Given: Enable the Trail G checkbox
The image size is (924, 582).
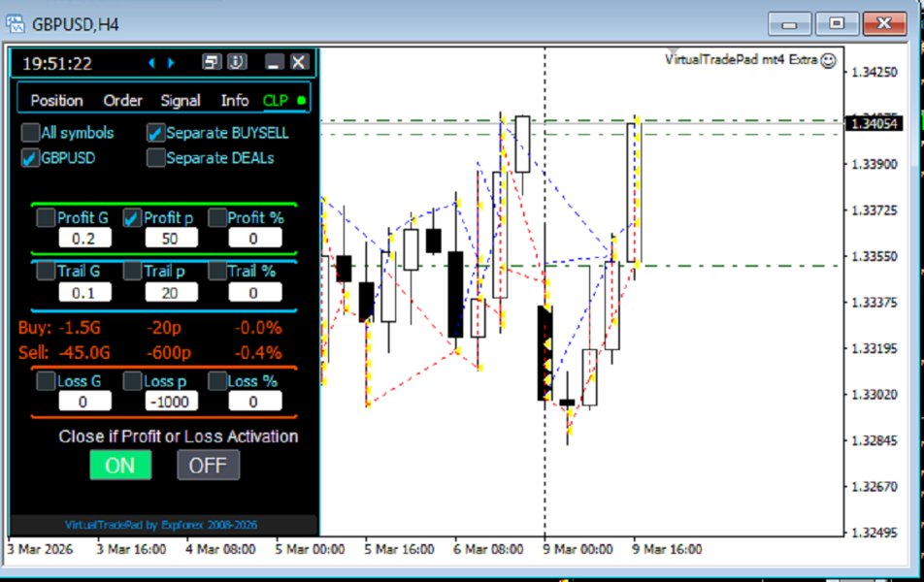Looking at the screenshot, I should [46, 271].
